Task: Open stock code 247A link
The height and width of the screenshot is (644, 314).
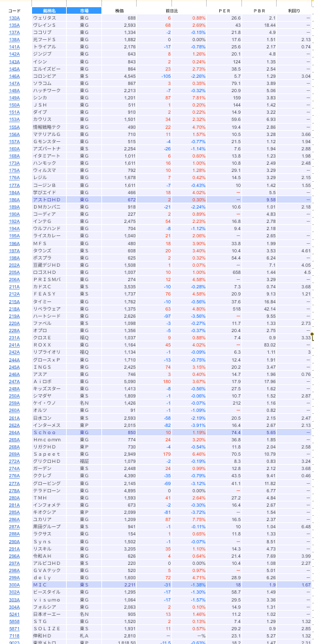Action: point(14,381)
